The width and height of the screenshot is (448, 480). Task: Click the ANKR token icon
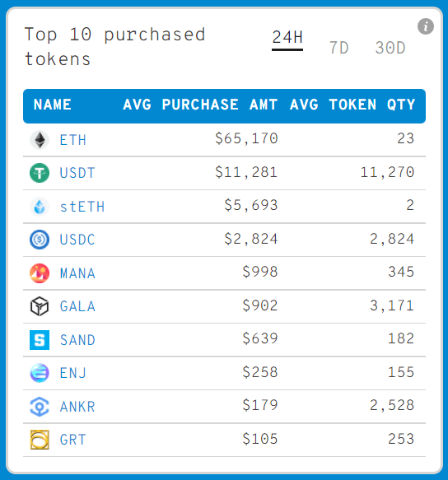40,407
